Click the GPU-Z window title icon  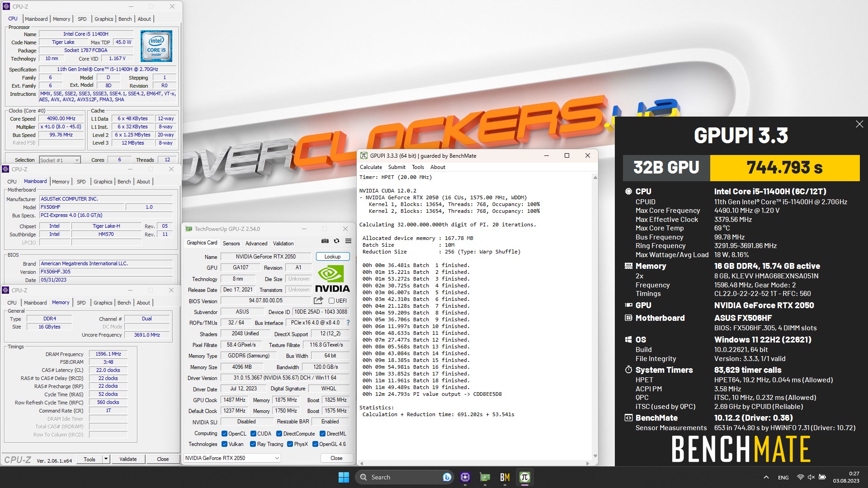pos(188,229)
